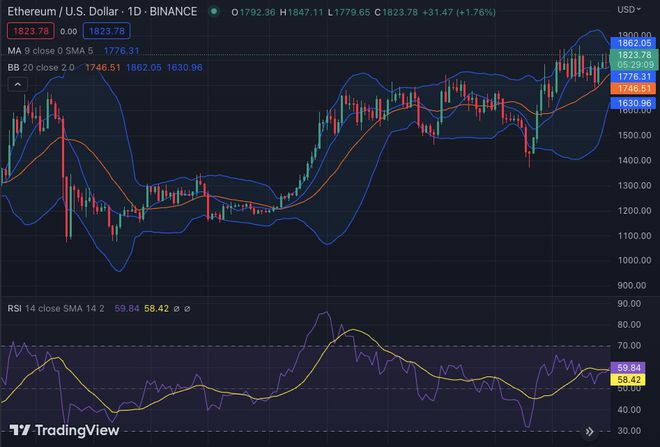Select the MA 9 close indicator legend
Image resolution: width=660 pixels, height=447 pixels.
tap(50, 51)
